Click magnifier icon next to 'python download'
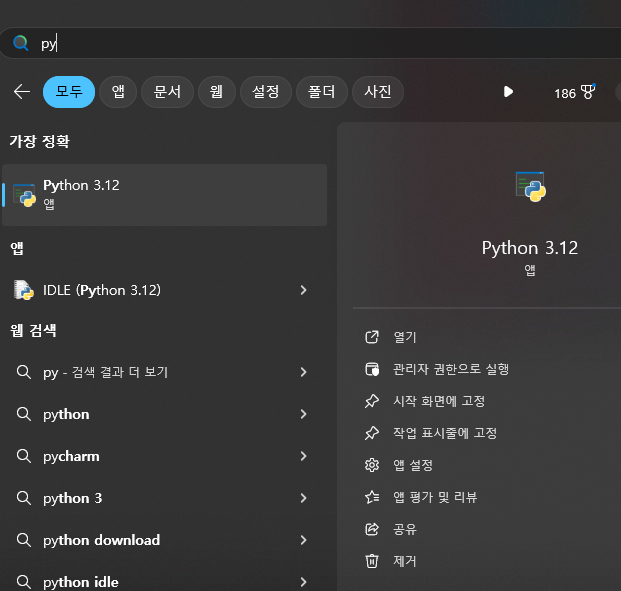This screenshot has width=621, height=591. [x=24, y=540]
